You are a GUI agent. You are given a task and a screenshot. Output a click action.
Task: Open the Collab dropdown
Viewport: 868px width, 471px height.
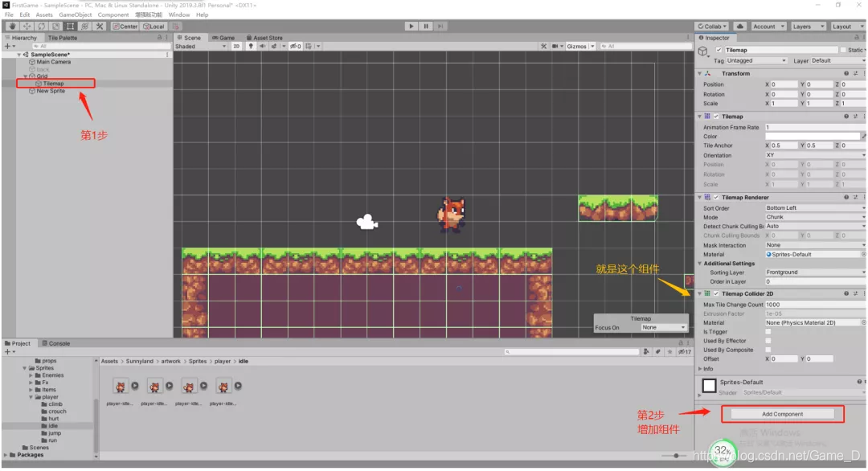coord(712,26)
